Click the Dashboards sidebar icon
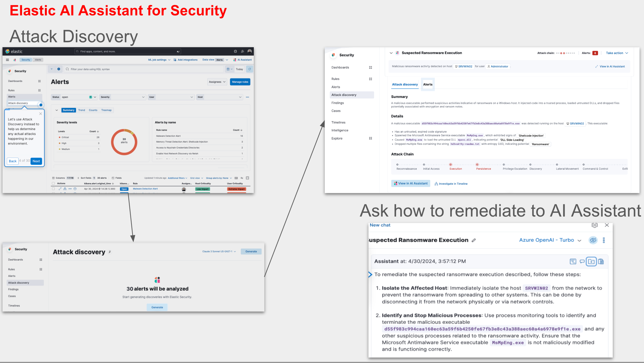 click(x=39, y=81)
